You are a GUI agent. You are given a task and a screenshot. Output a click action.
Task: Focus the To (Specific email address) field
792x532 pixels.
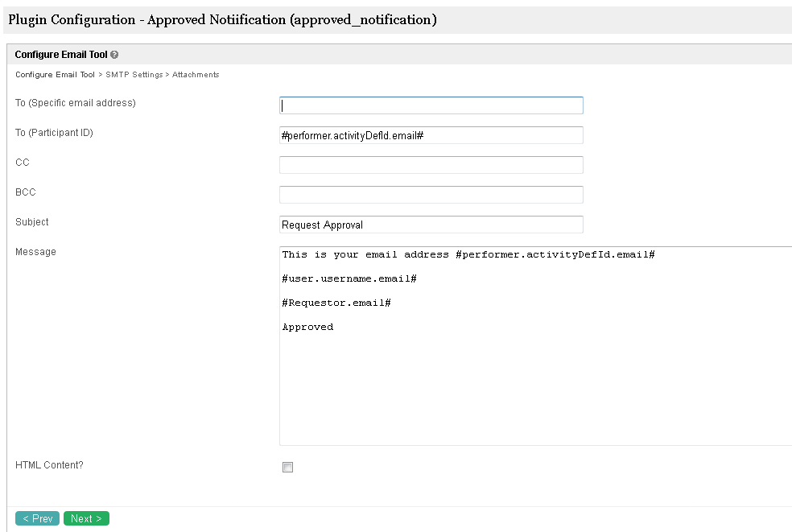click(x=431, y=105)
